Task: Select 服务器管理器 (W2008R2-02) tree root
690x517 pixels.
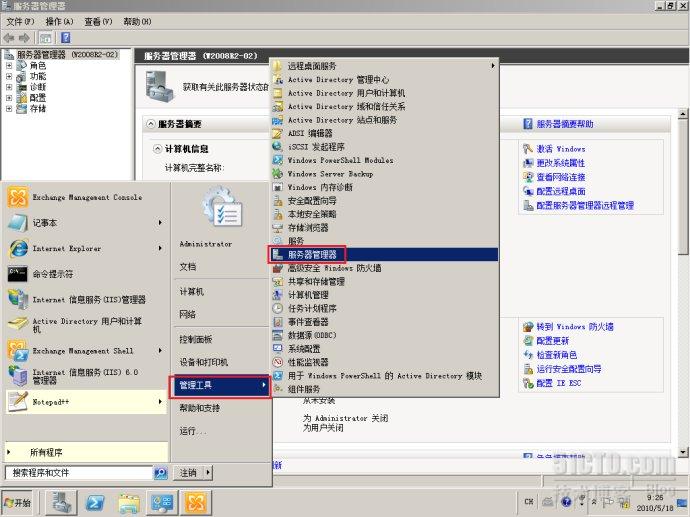Action: coord(67,55)
